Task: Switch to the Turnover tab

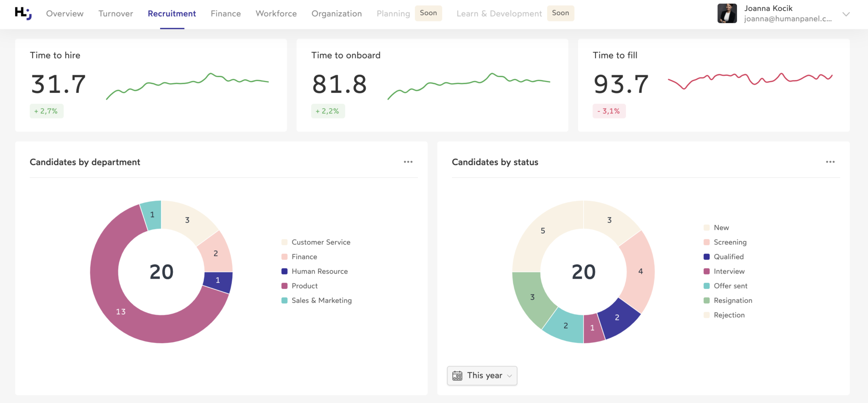Action: tap(115, 13)
